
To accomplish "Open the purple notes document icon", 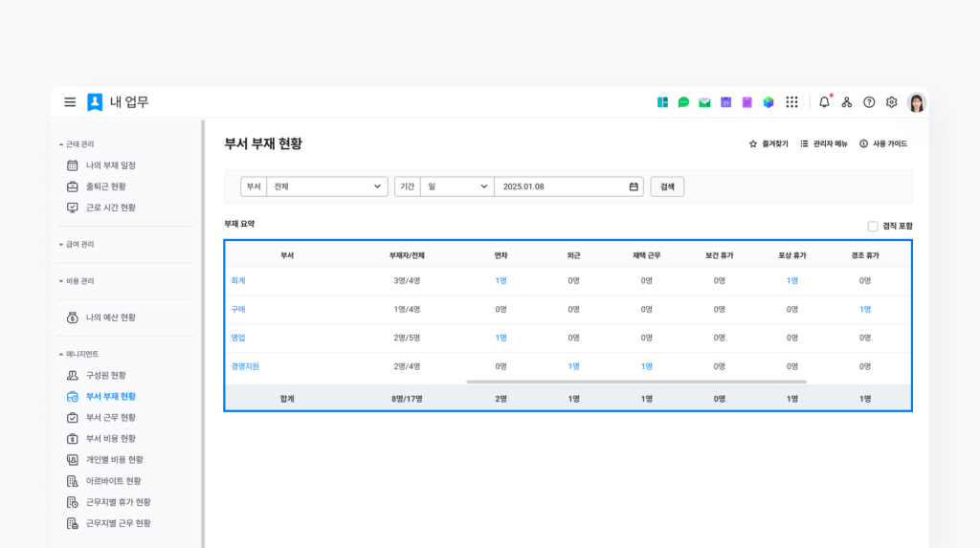I will (746, 101).
